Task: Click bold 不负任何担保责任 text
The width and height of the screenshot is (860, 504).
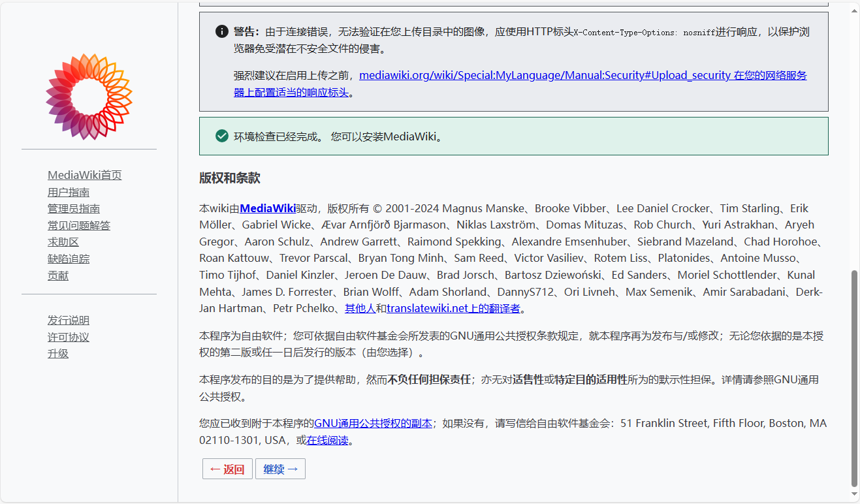Action: coord(430,379)
